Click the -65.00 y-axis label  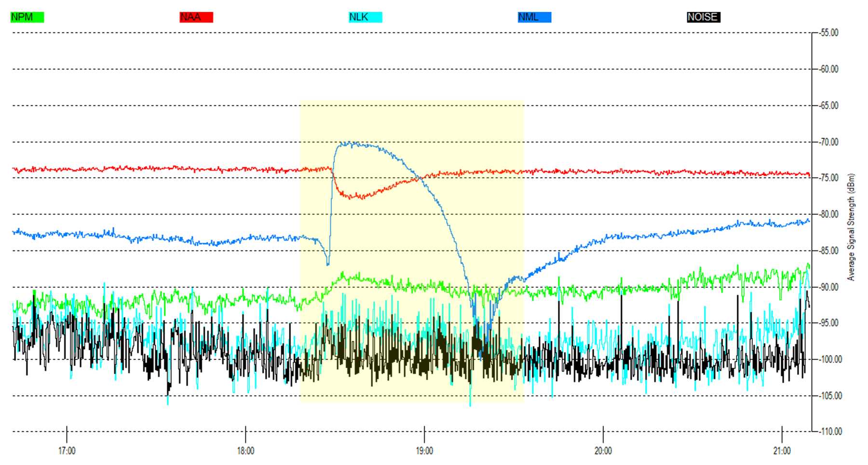(x=829, y=106)
